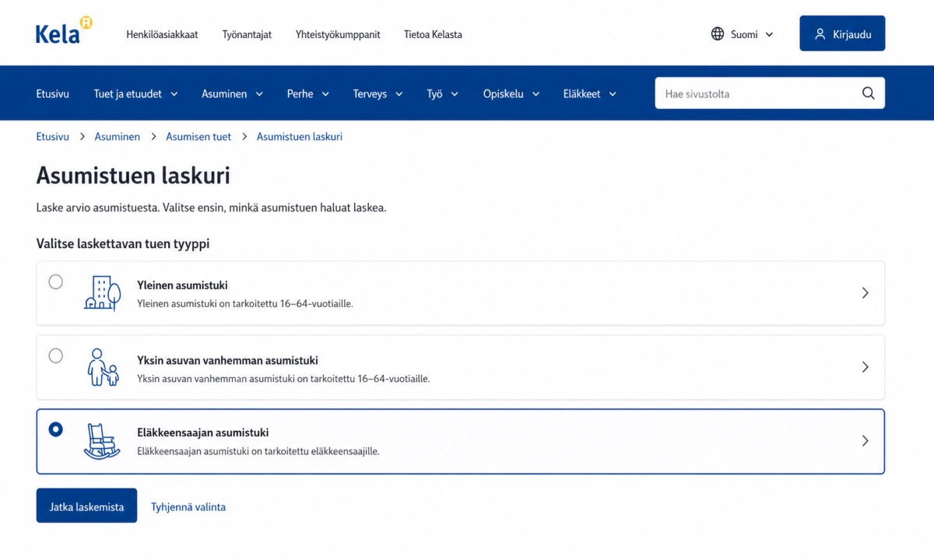This screenshot has width=934, height=560.
Task: Click the building icon for Yleinen asumistuki
Action: pyautogui.click(x=103, y=293)
